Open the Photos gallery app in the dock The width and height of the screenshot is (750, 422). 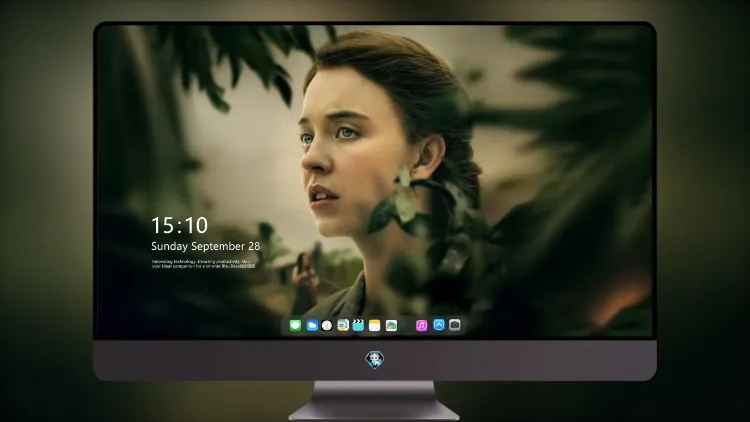pyautogui.click(x=391, y=325)
